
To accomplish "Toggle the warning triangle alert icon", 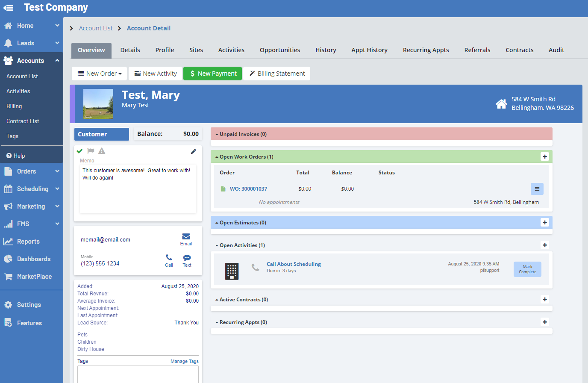I will (x=102, y=151).
